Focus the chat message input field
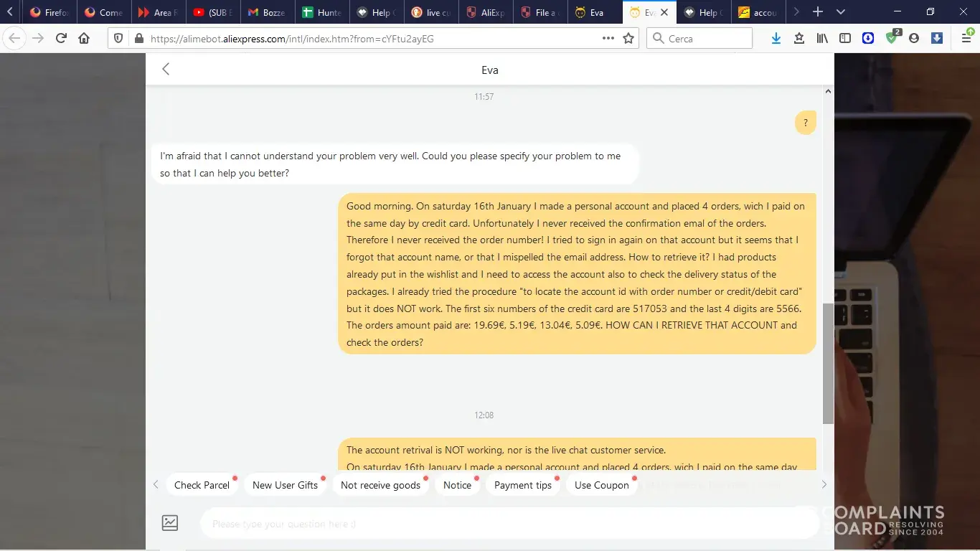This screenshot has width=980, height=551. click(x=509, y=524)
